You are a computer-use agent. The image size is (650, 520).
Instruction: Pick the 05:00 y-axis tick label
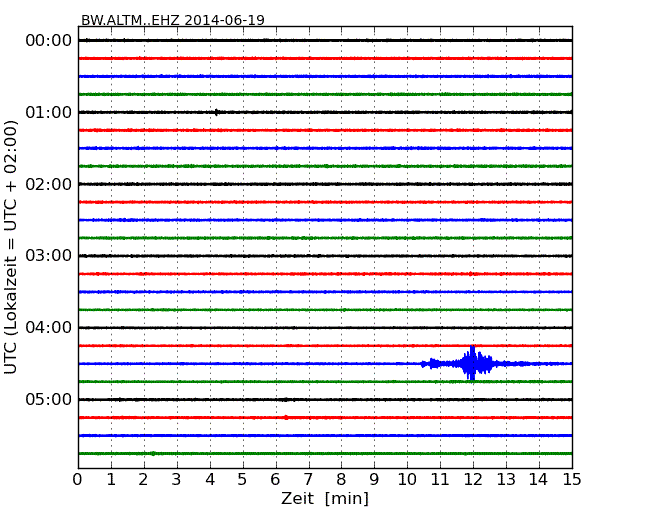[x=49, y=399]
